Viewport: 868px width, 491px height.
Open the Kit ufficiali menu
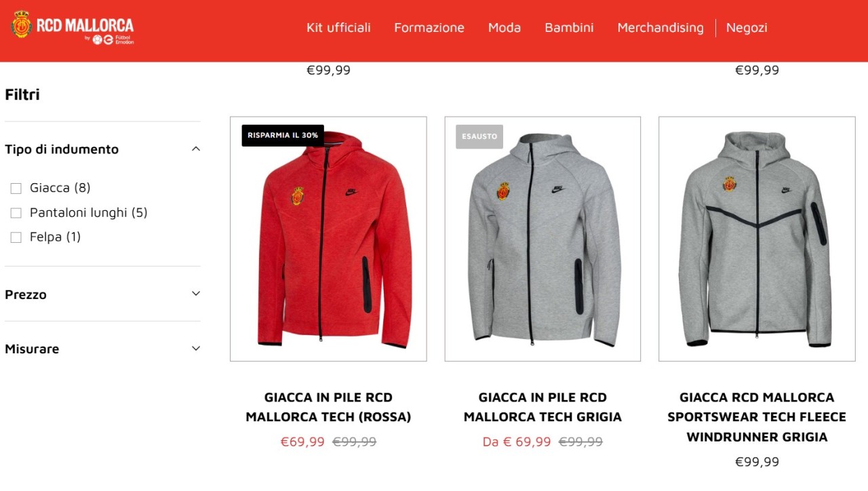click(338, 28)
